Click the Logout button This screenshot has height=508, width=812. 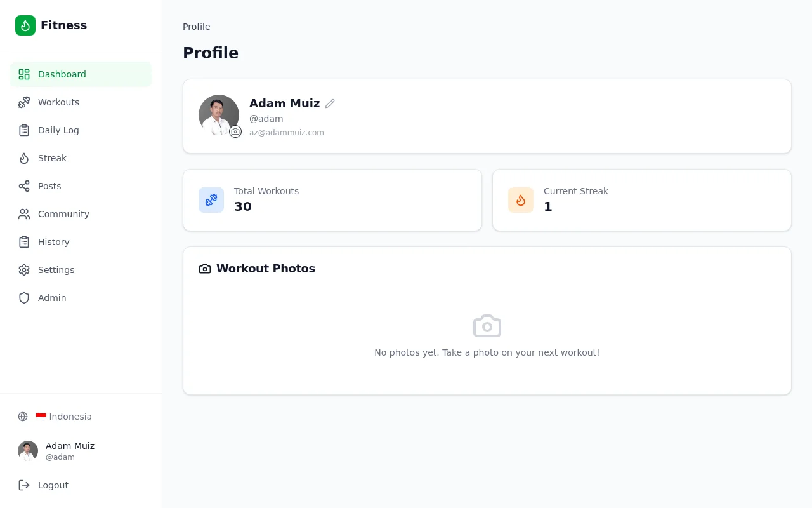(81, 485)
